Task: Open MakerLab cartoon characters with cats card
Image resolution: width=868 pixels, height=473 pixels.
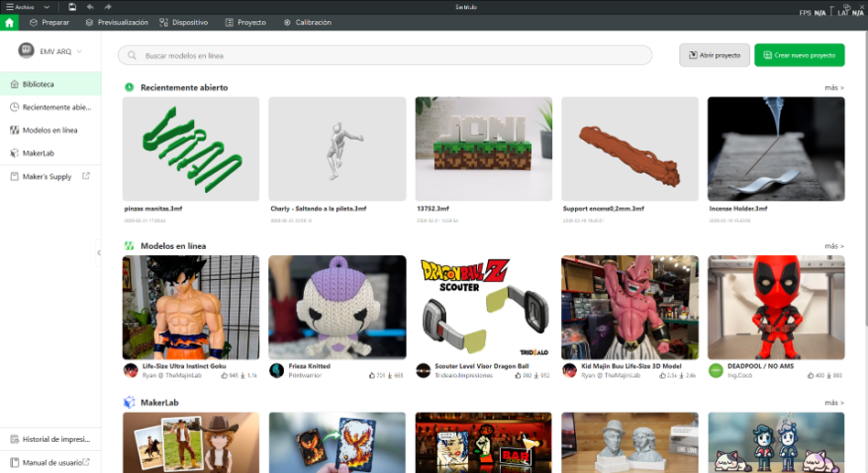Action: click(776, 443)
